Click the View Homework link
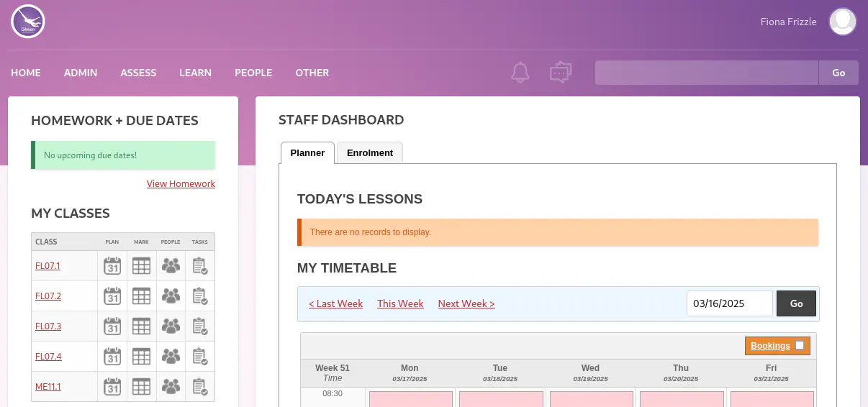This screenshot has height=407, width=868. coord(181,184)
